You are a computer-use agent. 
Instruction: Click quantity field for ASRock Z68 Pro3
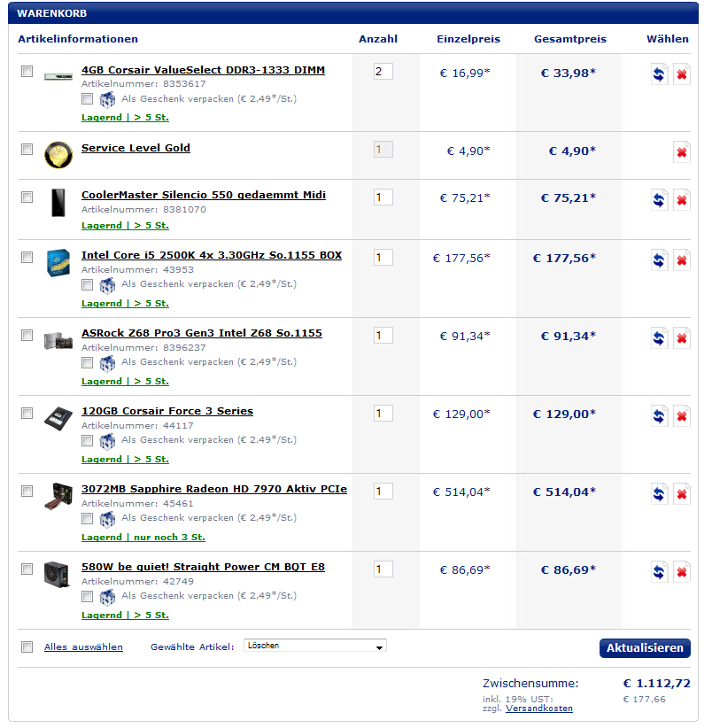383,335
